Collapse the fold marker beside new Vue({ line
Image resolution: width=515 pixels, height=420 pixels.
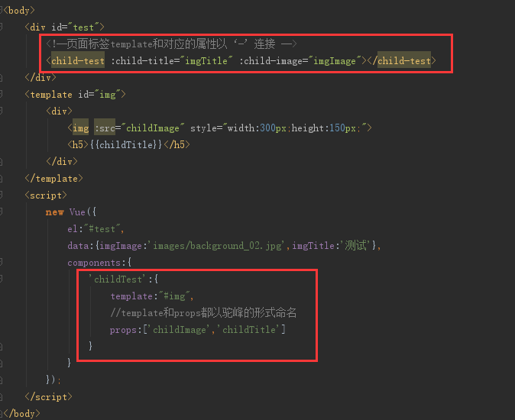1,212
